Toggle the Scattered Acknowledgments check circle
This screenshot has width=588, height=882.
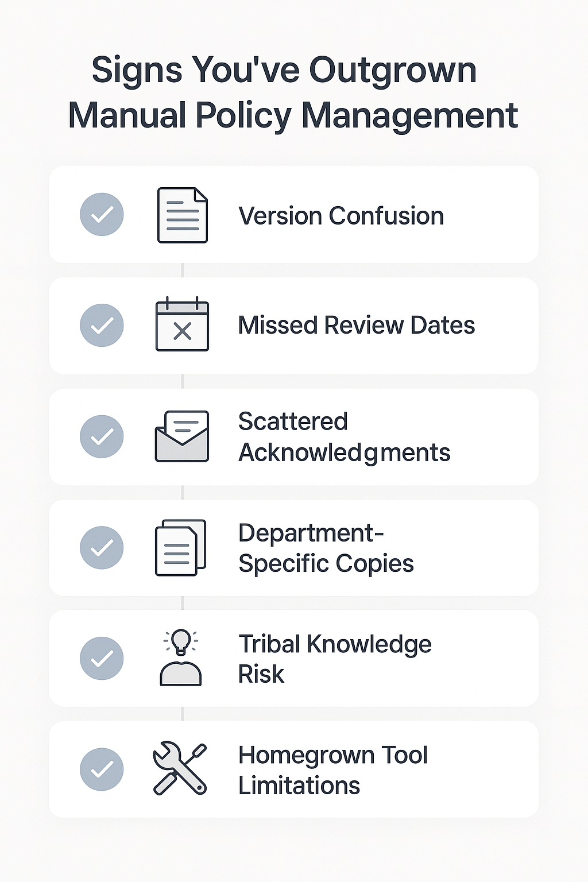click(102, 436)
